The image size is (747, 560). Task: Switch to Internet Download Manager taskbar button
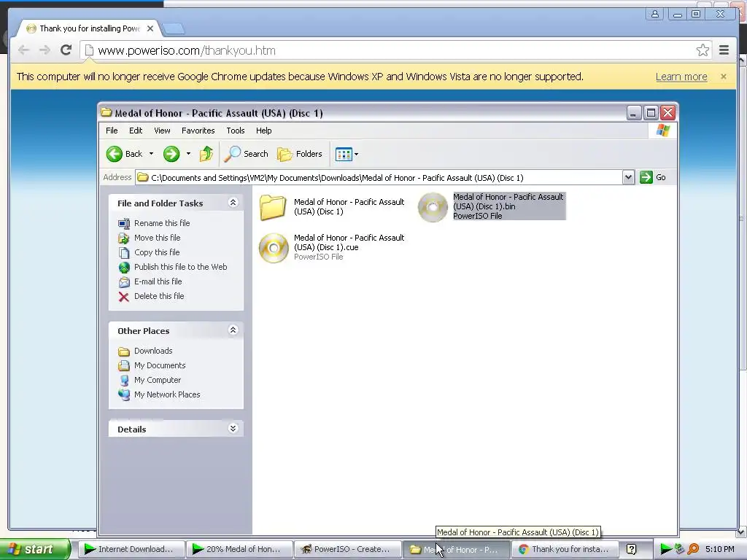point(131,550)
